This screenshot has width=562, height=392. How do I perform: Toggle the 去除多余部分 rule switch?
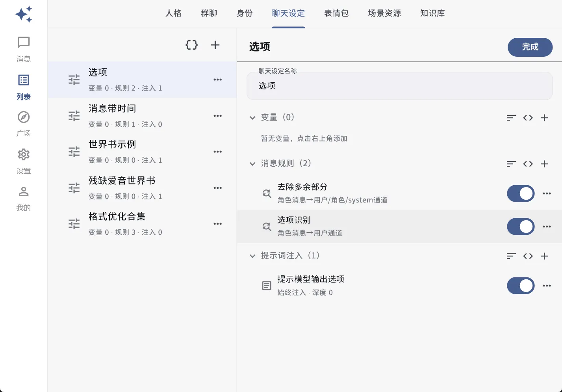[x=521, y=193]
